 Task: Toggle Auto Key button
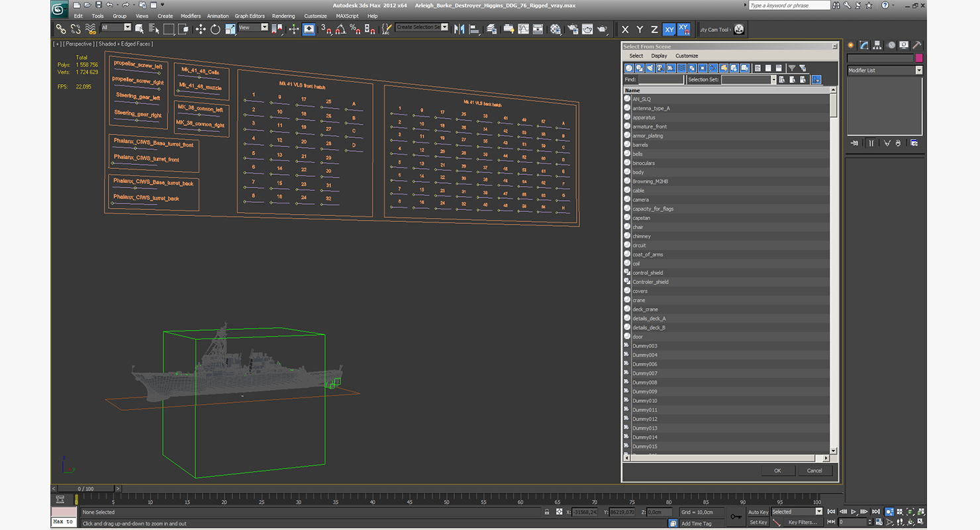coord(758,512)
